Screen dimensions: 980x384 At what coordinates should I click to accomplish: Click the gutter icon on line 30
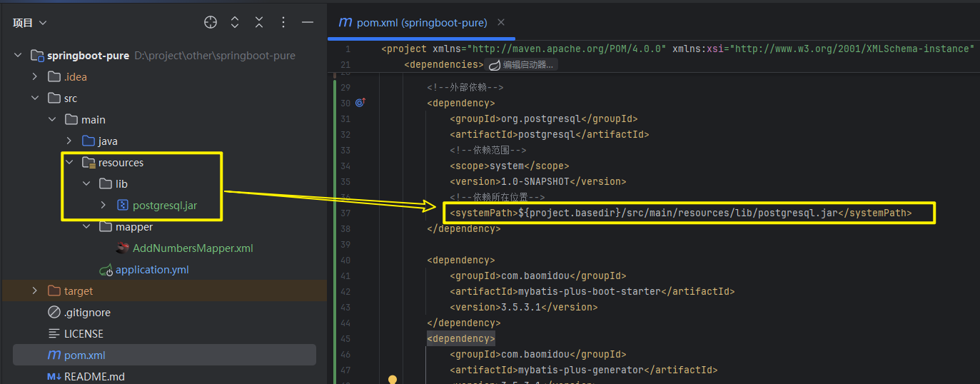[x=360, y=103]
